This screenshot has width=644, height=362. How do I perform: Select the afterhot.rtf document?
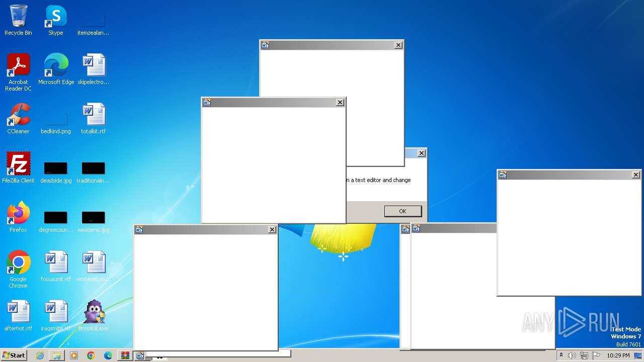18,316
